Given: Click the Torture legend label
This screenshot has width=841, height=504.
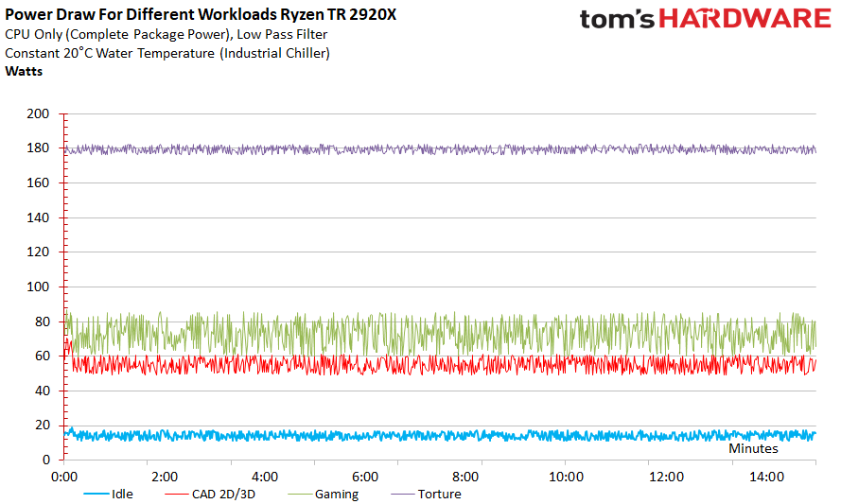Looking at the screenshot, I should (x=439, y=494).
